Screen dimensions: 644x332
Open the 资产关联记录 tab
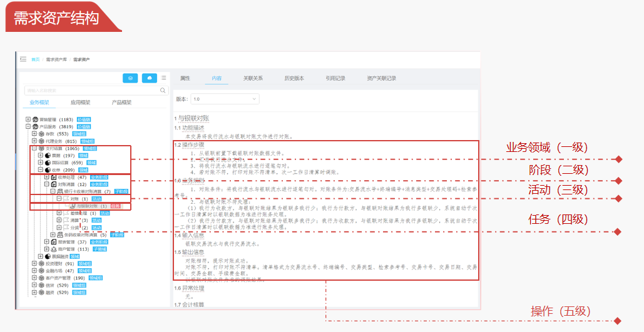382,78
